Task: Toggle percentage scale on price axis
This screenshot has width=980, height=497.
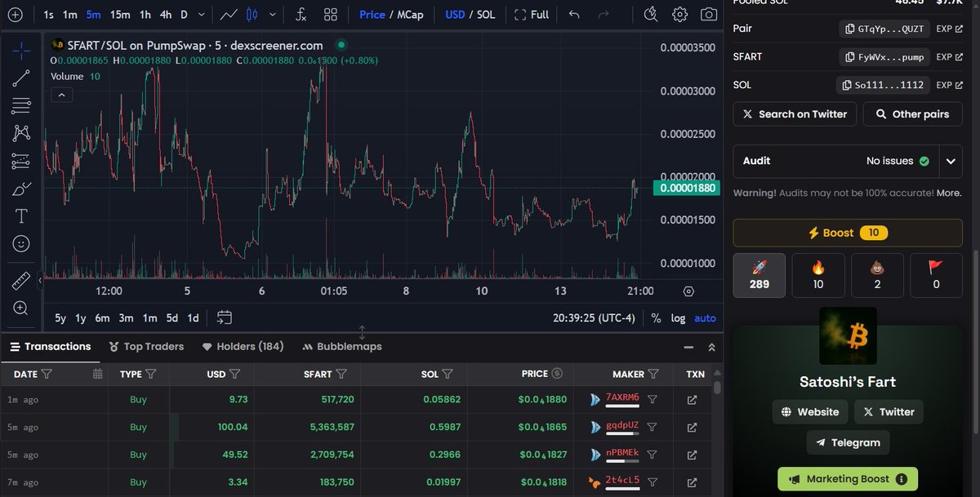Action: tap(656, 318)
